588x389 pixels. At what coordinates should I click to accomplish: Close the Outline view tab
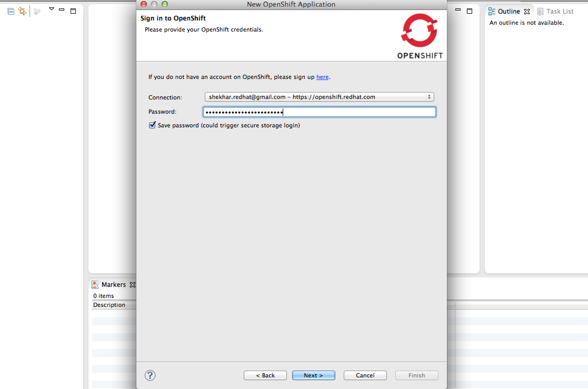click(x=527, y=12)
